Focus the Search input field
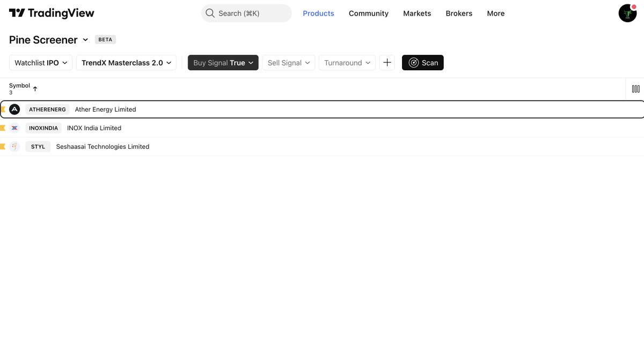This screenshot has height=362, width=644. 246,13
